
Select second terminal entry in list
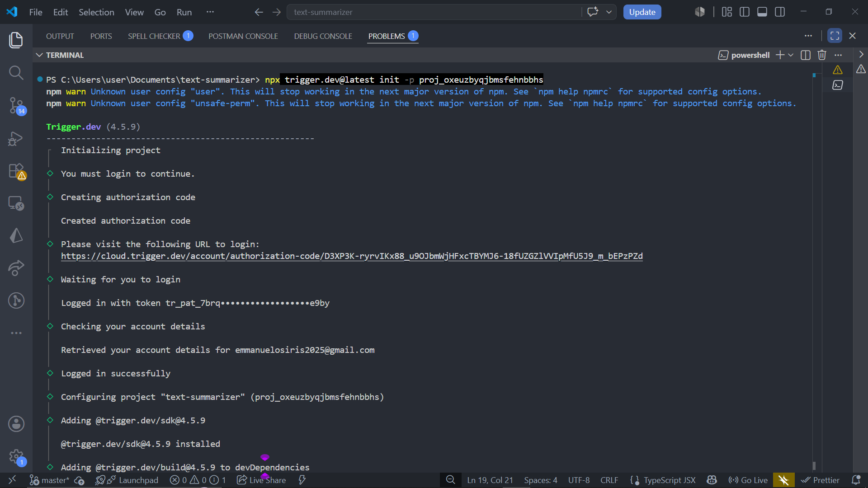pyautogui.click(x=838, y=85)
